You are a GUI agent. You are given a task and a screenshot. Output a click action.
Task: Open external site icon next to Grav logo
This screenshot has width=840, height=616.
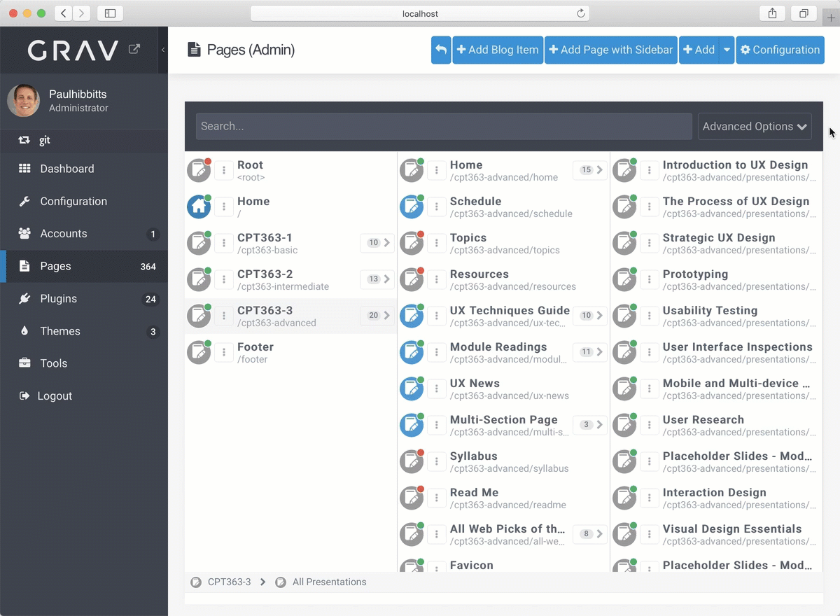pyautogui.click(x=134, y=50)
